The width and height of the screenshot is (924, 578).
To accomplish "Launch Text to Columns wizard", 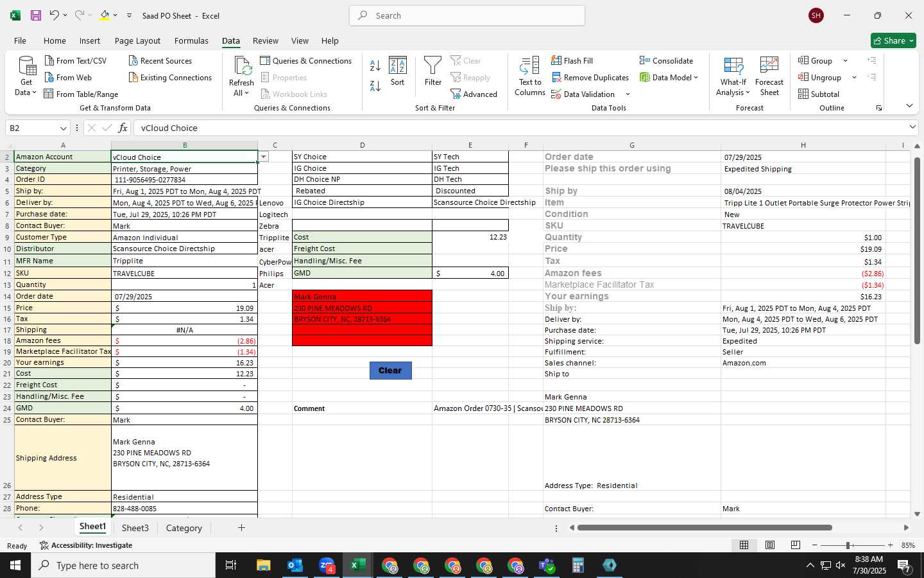I will 530,76.
